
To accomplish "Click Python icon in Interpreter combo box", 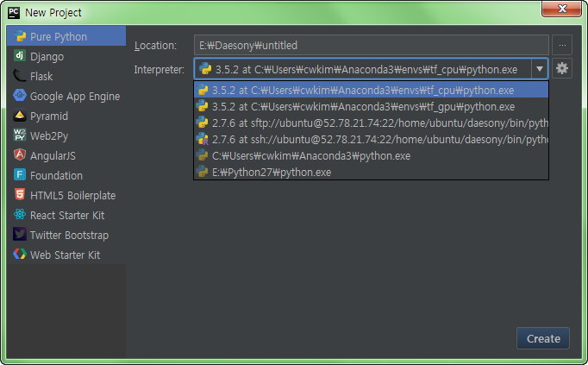I will pyautogui.click(x=205, y=69).
